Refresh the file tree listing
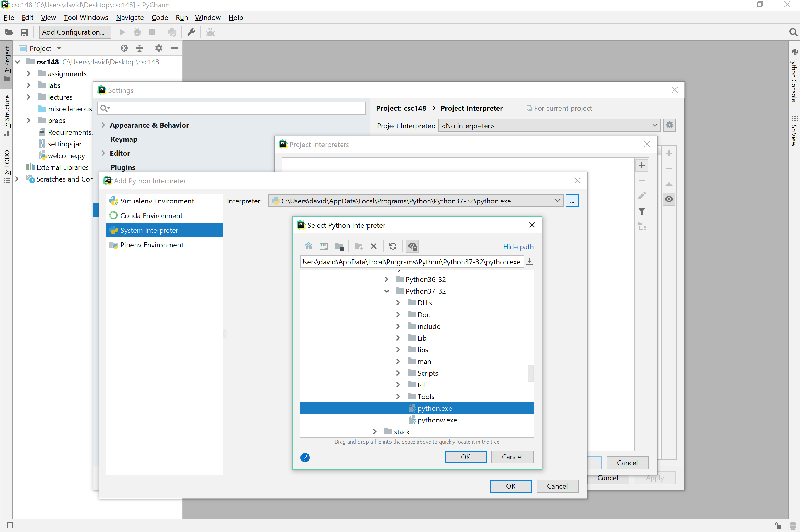The height and width of the screenshot is (532, 800). 393,246
